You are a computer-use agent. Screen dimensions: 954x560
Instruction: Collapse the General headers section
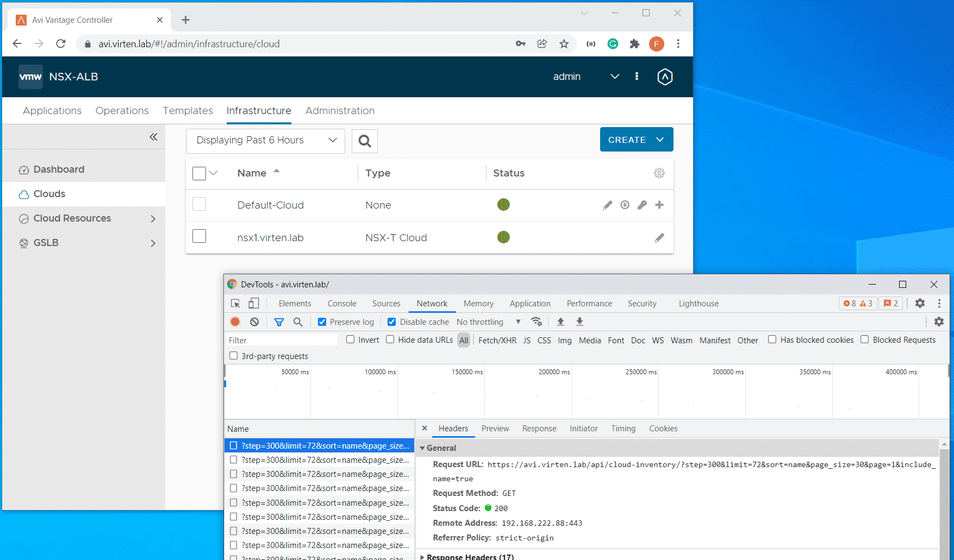point(422,448)
